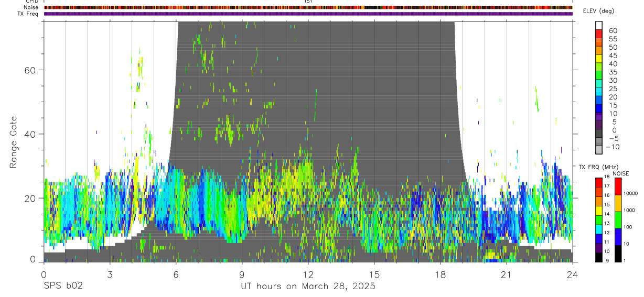Viewport: 644px width, 297px height.
Task: Click the UT hours axis tick label 24
Action: coord(572,274)
